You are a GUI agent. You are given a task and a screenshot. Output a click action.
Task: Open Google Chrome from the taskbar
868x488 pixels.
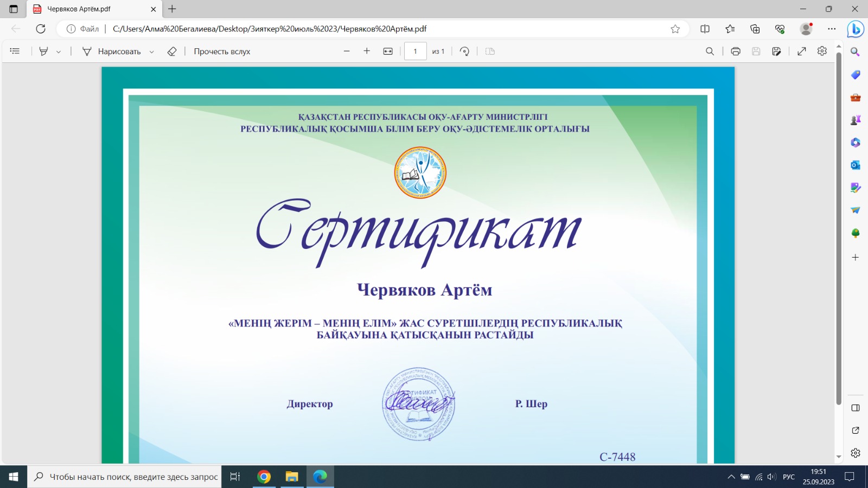(x=264, y=477)
